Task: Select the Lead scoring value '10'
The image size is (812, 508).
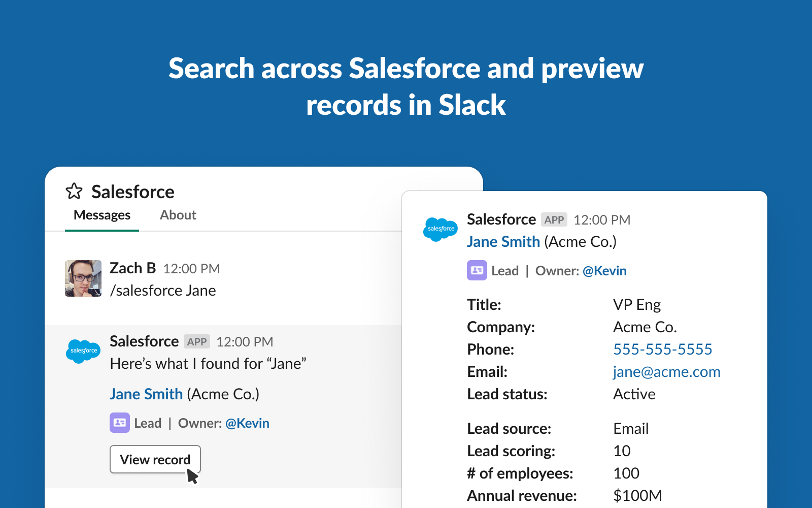Action: pyautogui.click(x=622, y=451)
